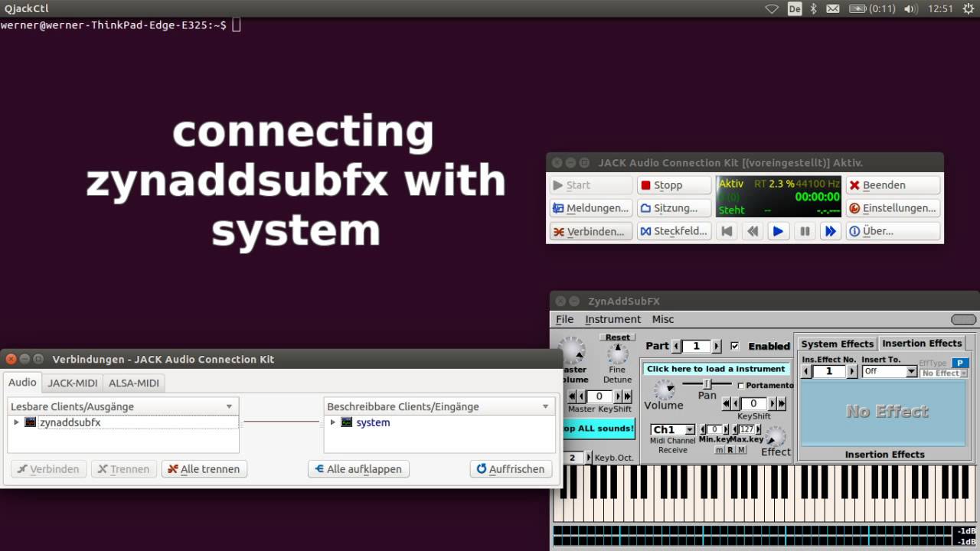
Task: Increase Master KeyShift by one step
Action: (618, 396)
